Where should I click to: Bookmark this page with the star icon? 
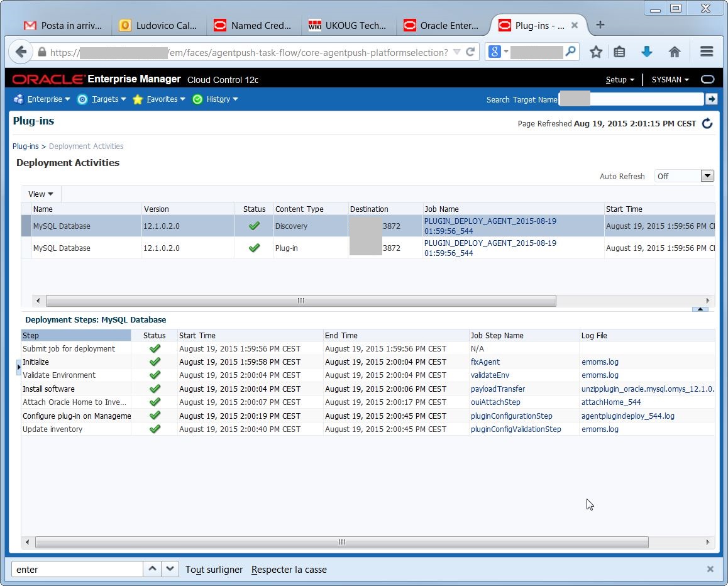pyautogui.click(x=596, y=52)
